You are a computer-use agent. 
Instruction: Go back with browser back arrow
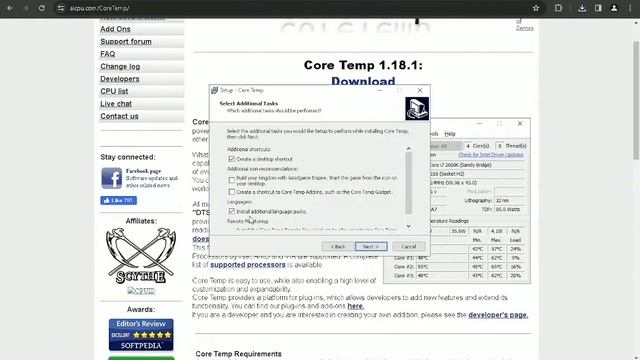(x=10, y=8)
